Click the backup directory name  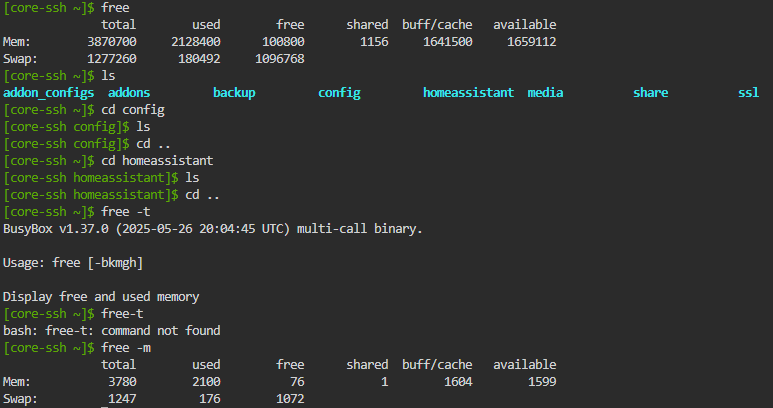[234, 92]
